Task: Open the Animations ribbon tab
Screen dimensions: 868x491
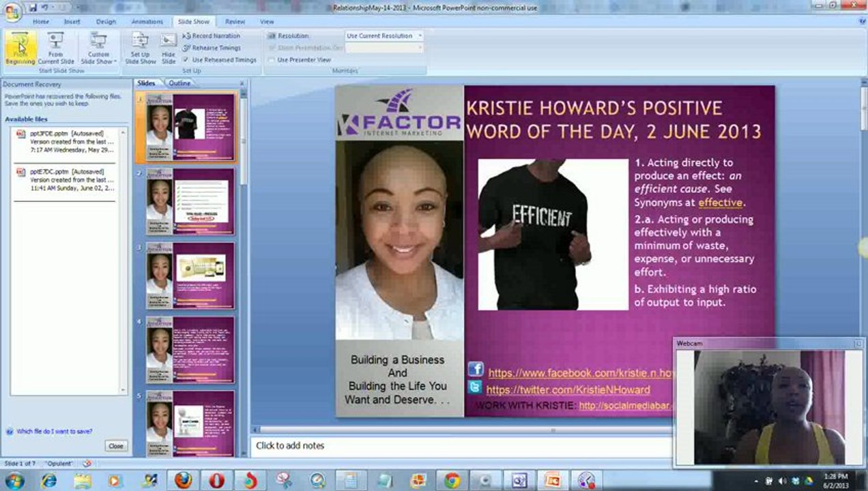Action: click(x=147, y=22)
